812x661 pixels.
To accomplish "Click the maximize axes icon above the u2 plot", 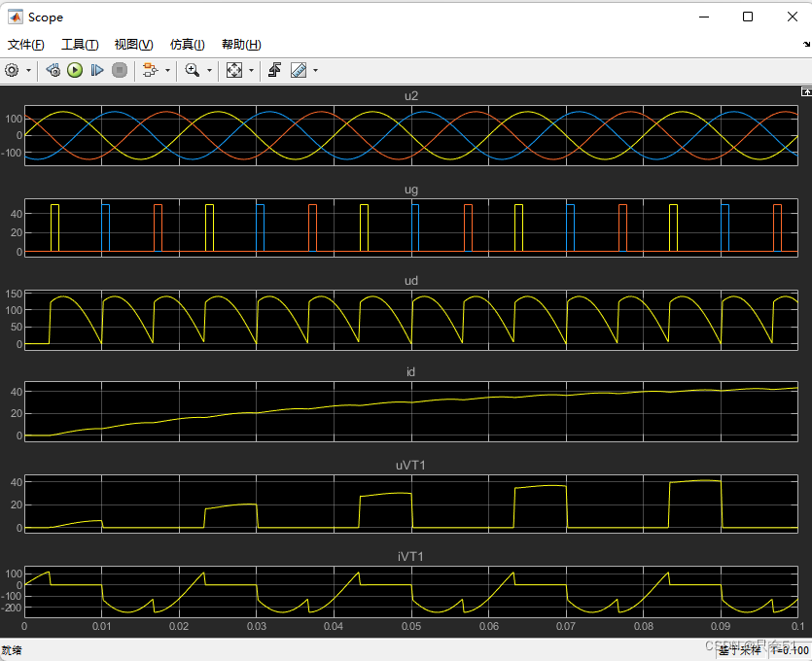I will click(806, 91).
